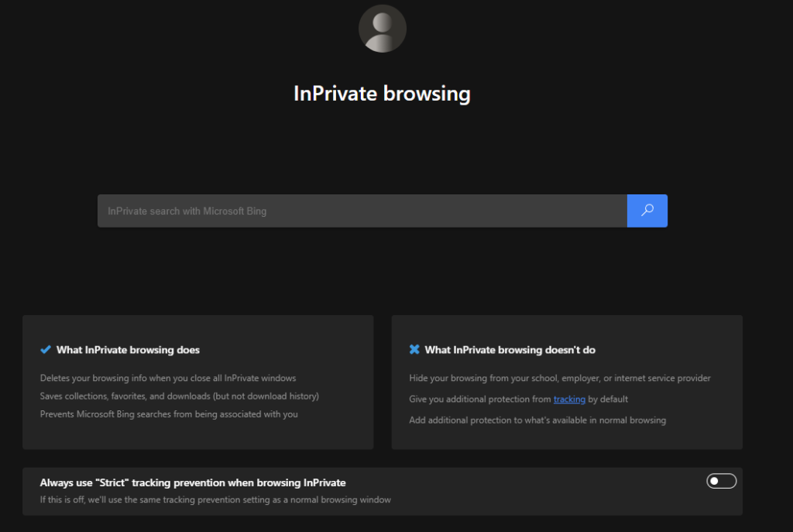Select the What InPrivate browsing doesn't do heading
This screenshot has width=793, height=532.
click(x=510, y=350)
